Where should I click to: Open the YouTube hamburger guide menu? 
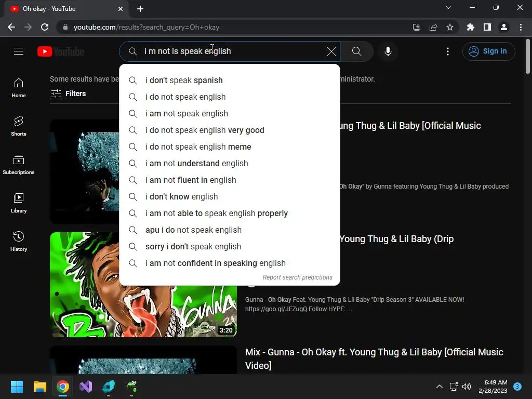[19, 51]
